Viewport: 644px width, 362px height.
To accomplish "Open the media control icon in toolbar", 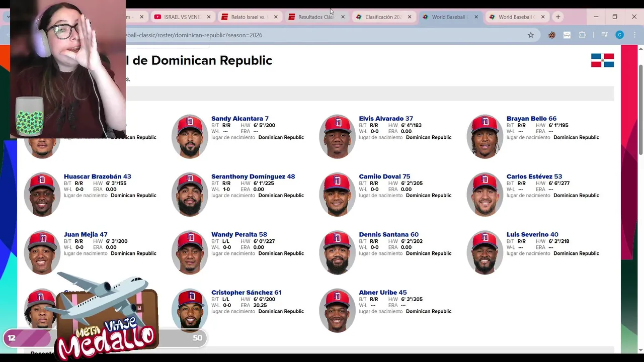I will click(x=604, y=35).
